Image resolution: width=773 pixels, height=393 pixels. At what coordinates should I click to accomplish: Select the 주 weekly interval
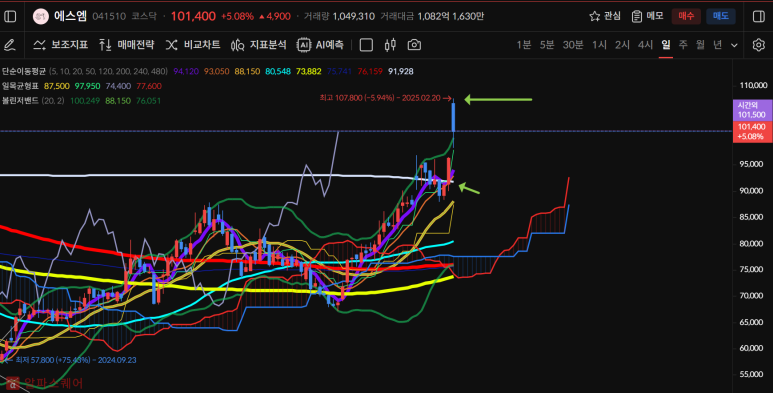pyautogui.click(x=683, y=45)
